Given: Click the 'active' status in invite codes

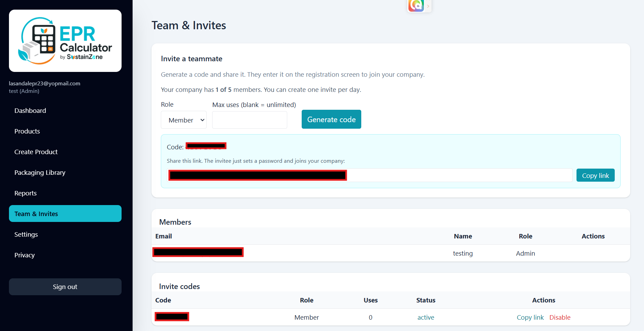Looking at the screenshot, I should click(426, 317).
